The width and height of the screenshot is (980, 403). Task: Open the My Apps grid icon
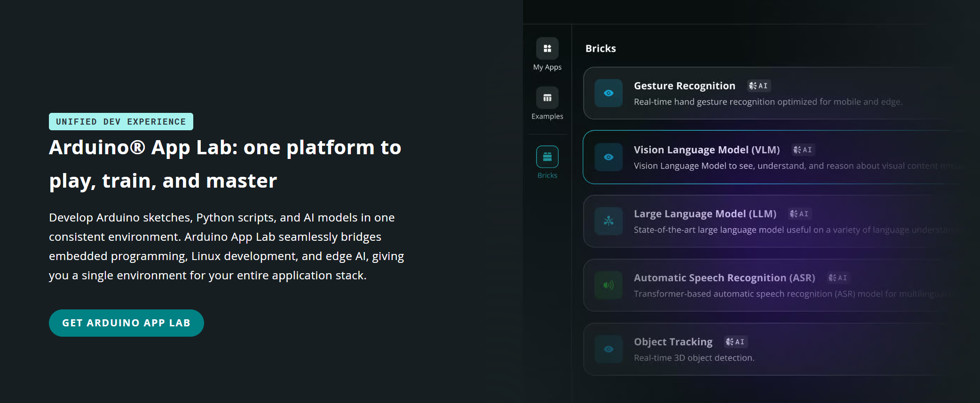[547, 48]
